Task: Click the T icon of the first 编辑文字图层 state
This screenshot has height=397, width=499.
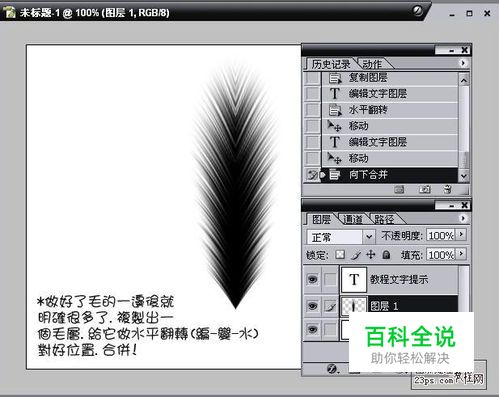Action: tap(335, 94)
